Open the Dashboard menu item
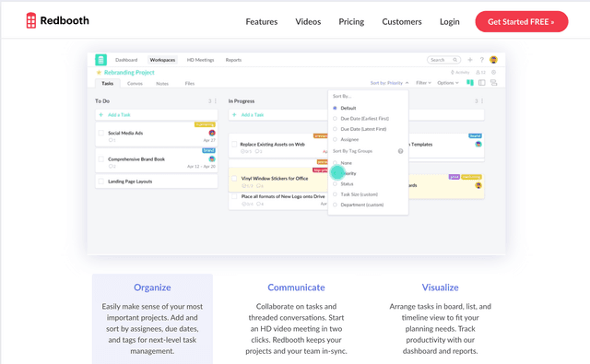 tap(126, 60)
